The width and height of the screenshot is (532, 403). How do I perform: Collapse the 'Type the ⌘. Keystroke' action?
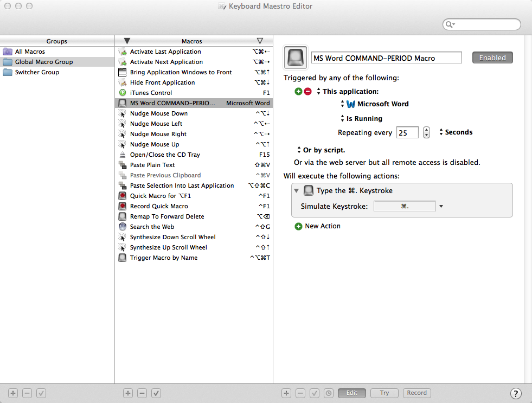297,190
